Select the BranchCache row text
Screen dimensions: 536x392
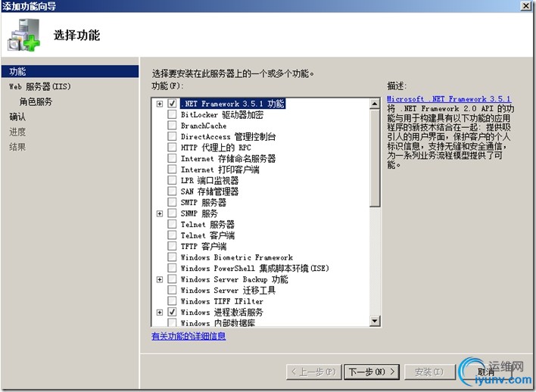pyautogui.click(x=204, y=126)
